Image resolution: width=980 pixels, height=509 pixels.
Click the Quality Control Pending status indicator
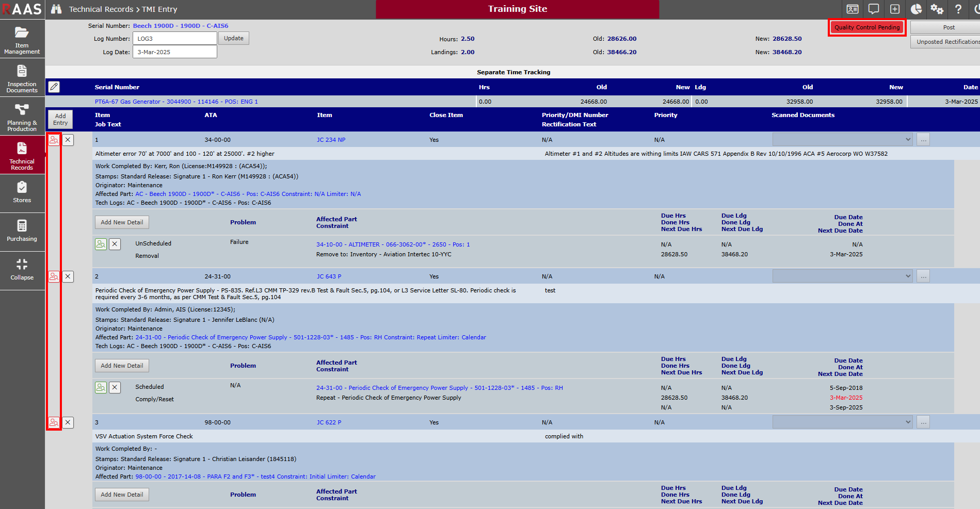[x=866, y=27]
